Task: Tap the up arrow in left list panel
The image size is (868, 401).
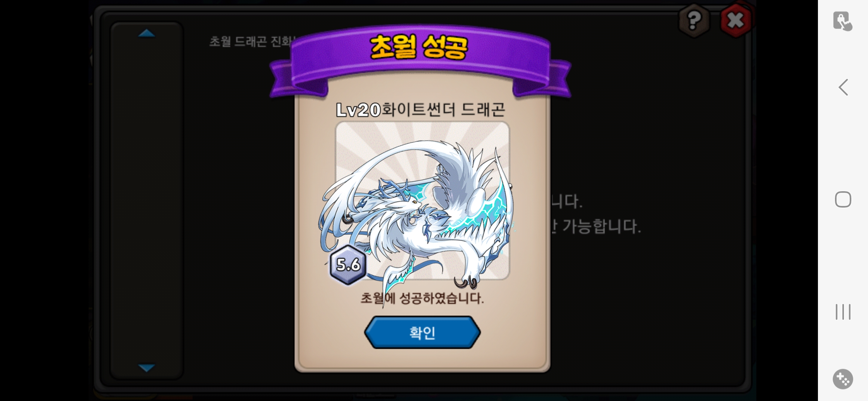Action: (x=147, y=33)
